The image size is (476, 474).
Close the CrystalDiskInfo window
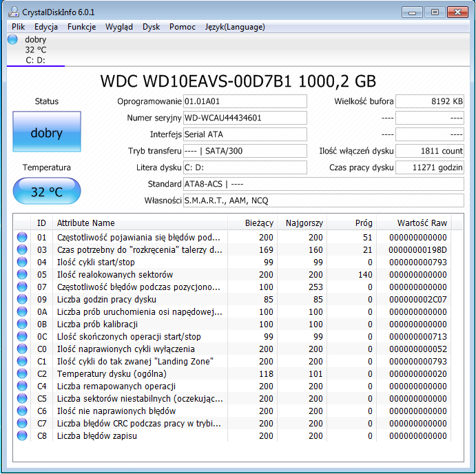(x=457, y=12)
